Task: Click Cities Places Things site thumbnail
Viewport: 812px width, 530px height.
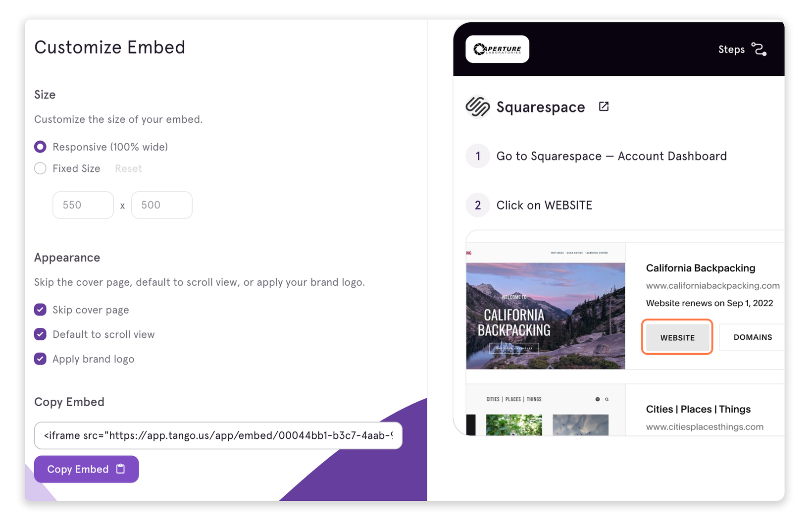Action: point(546,410)
